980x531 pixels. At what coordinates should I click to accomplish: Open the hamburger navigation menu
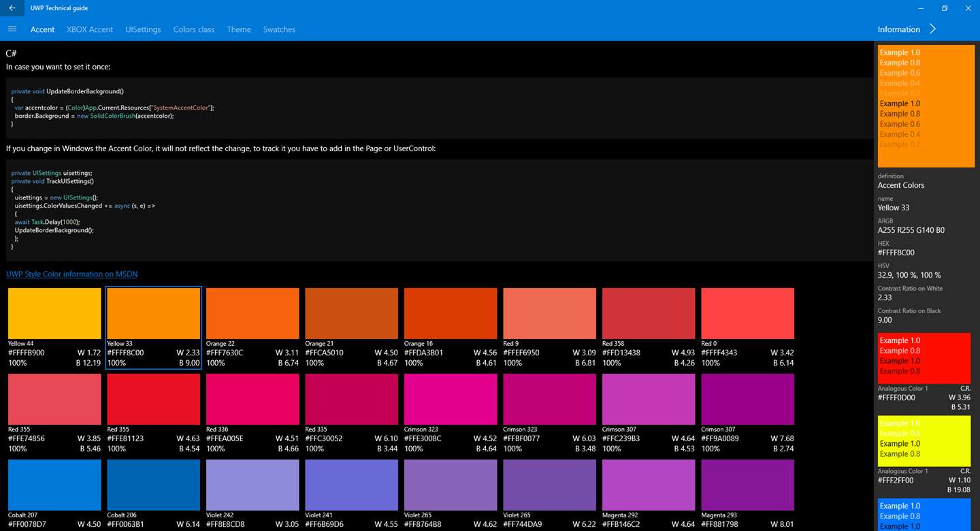12,29
